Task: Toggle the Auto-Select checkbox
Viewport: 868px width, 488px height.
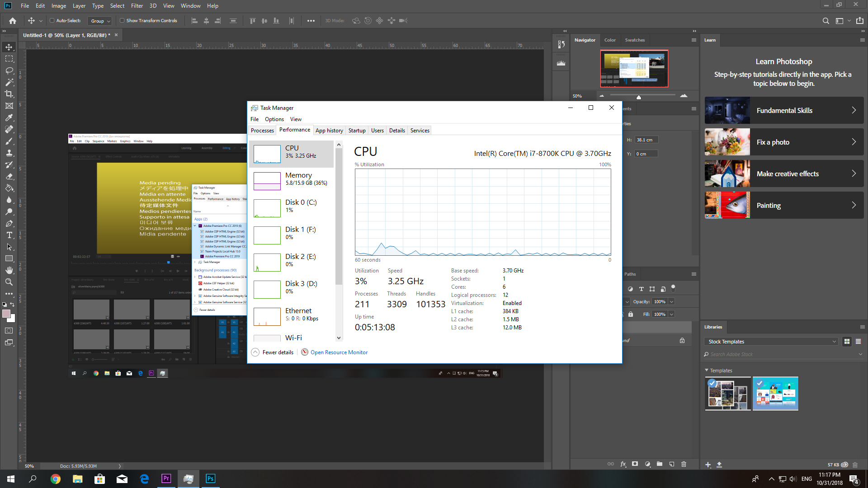Action: coord(52,20)
